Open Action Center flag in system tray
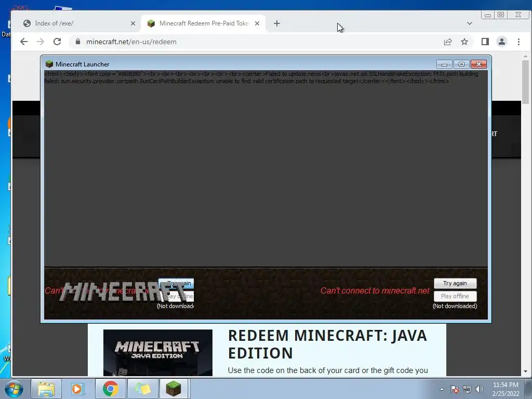Viewport: 532px width, 399px height. [x=455, y=389]
